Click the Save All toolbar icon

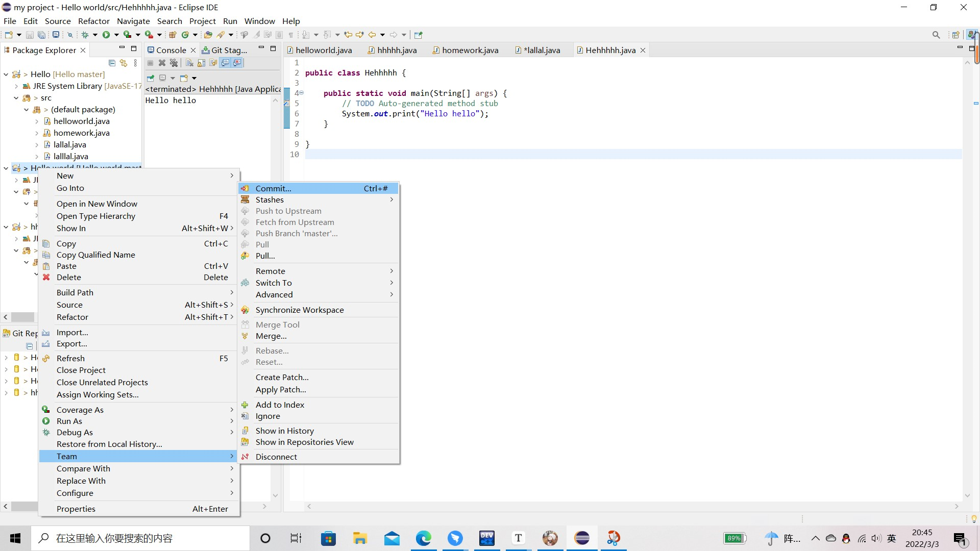(42, 35)
